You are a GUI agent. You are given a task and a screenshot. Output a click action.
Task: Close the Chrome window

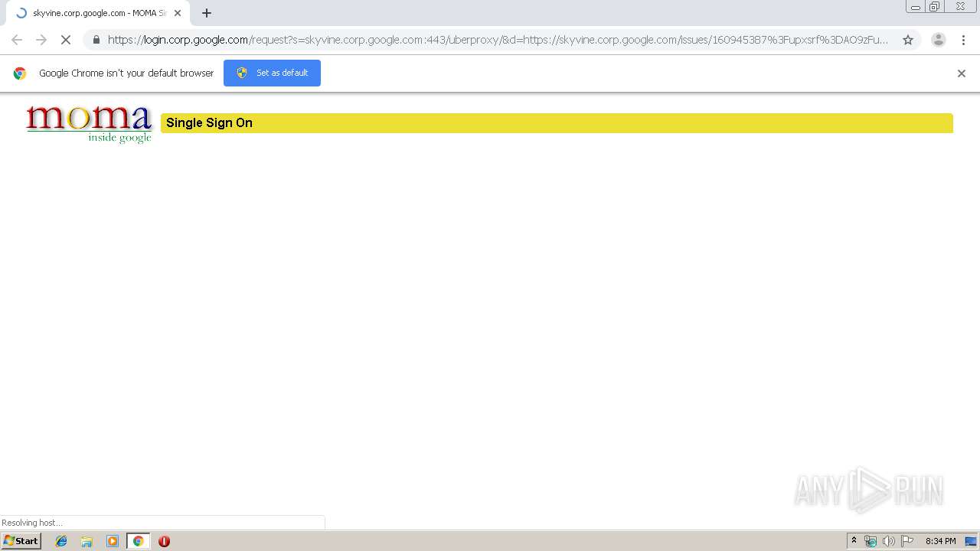point(960,7)
